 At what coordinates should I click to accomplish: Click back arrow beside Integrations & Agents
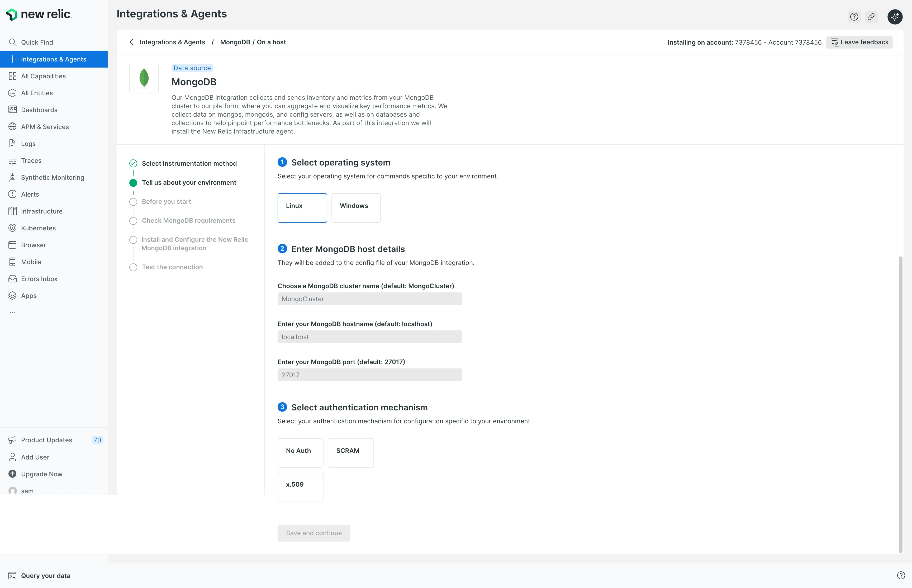pos(133,42)
